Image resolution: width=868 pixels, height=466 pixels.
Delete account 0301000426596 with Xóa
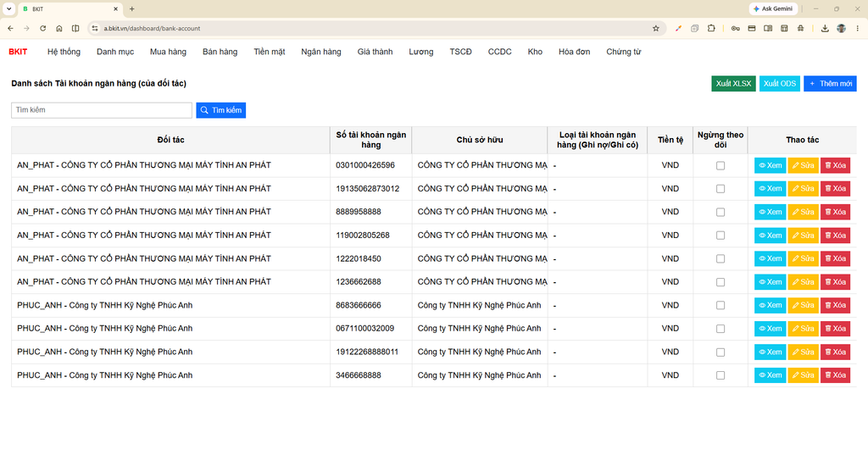[x=835, y=165]
